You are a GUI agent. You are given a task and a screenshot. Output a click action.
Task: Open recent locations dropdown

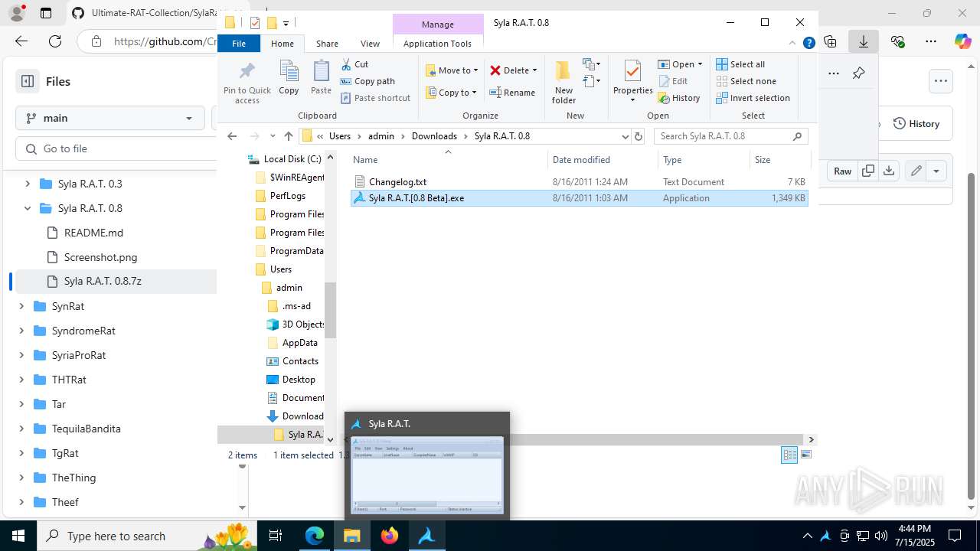click(273, 136)
